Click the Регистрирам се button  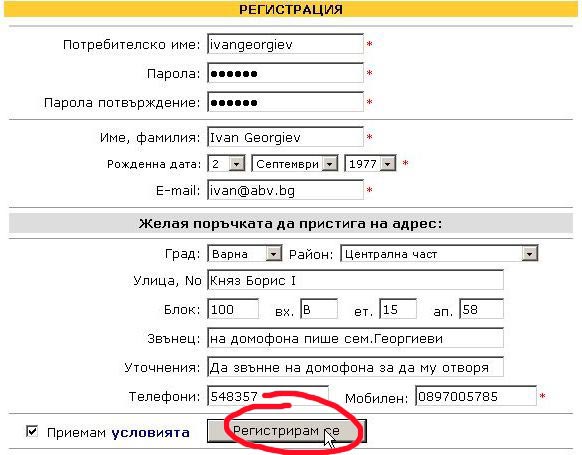coord(287,431)
